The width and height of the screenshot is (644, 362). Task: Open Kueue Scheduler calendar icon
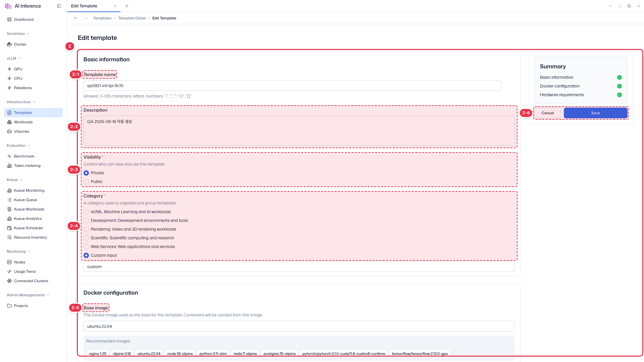coord(9,228)
